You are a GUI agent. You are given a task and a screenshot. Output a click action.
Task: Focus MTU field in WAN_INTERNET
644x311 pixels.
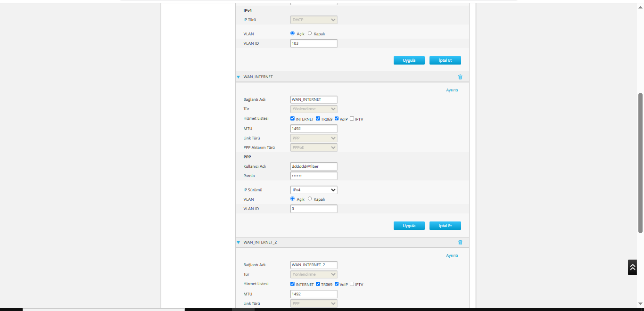pyautogui.click(x=314, y=129)
